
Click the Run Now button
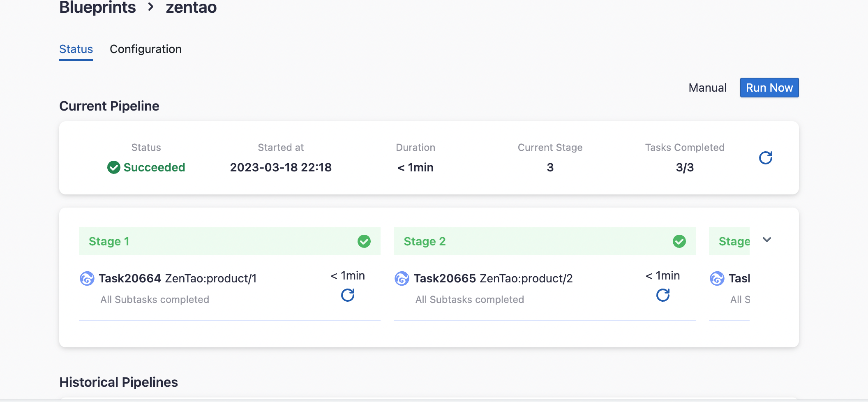click(769, 88)
